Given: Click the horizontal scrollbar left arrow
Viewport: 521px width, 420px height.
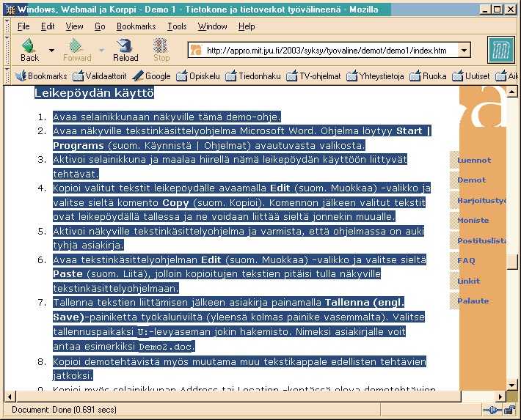Looking at the screenshot, I should [10, 397].
